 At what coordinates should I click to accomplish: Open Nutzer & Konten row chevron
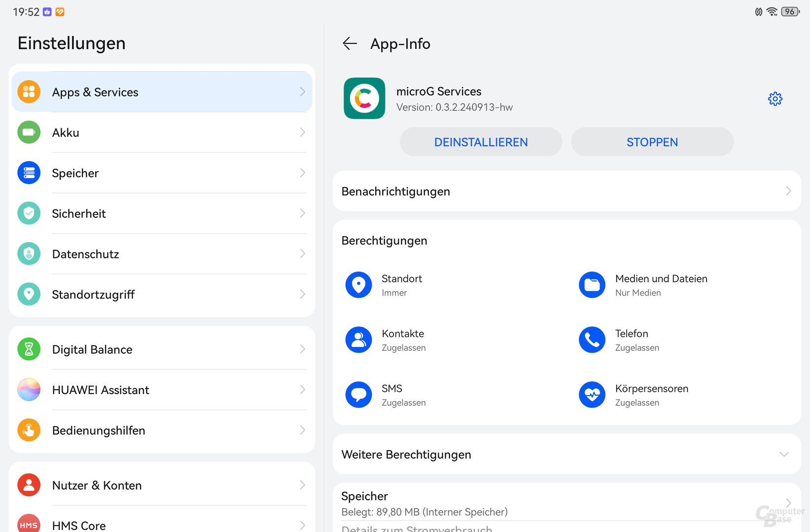(302, 485)
